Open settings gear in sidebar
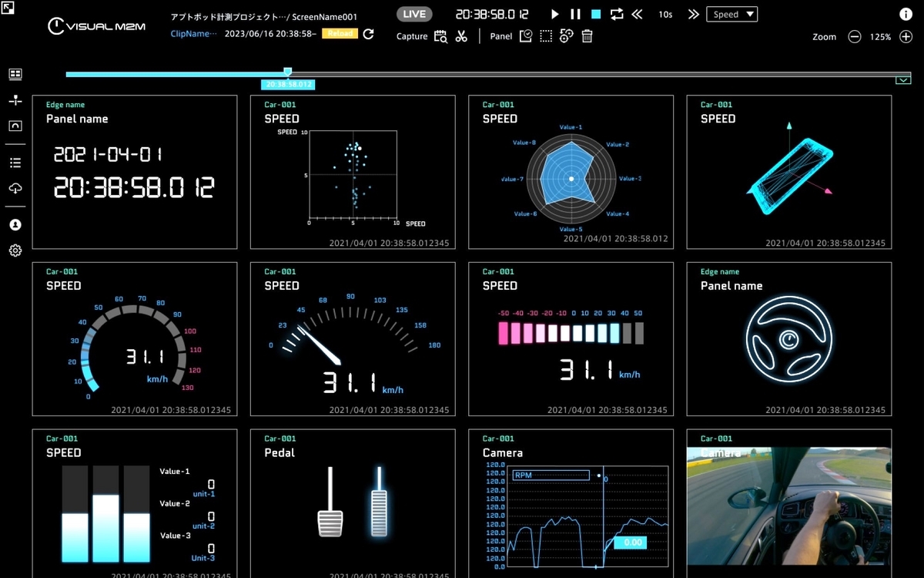 pyautogui.click(x=15, y=250)
